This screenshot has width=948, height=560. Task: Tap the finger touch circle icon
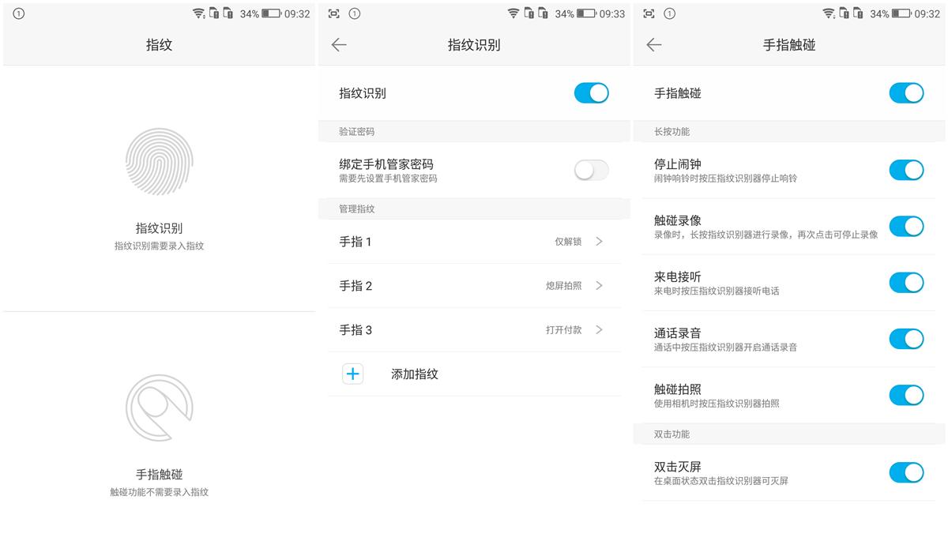point(159,408)
